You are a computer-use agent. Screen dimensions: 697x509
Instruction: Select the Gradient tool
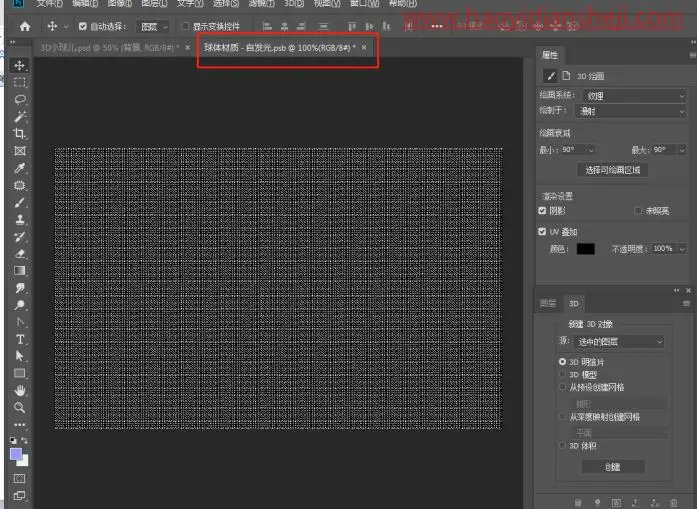point(20,271)
